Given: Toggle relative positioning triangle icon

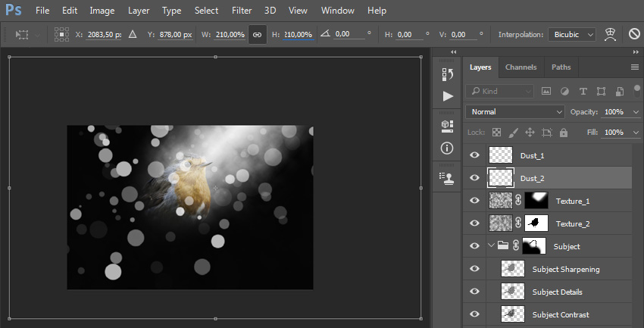Looking at the screenshot, I should pos(133,35).
